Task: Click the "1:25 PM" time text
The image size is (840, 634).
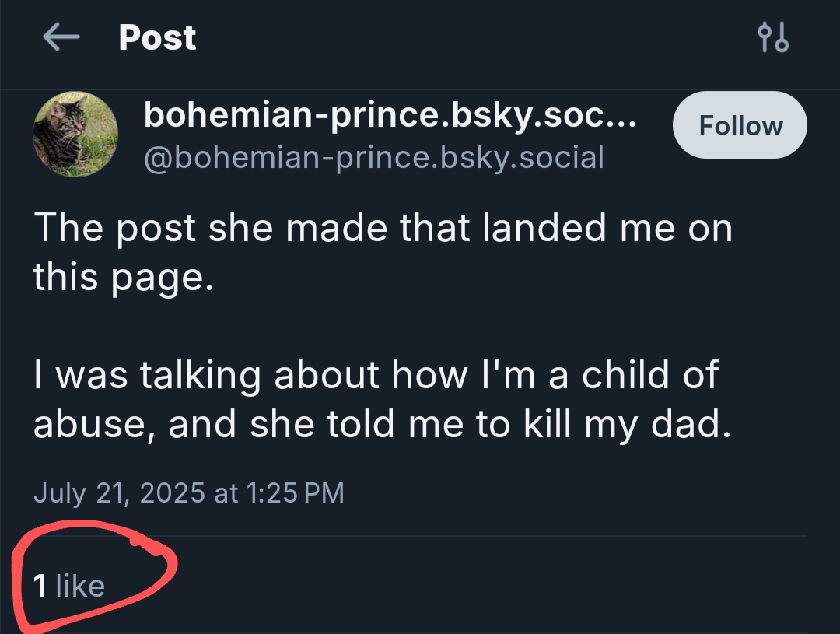Action: [295, 492]
